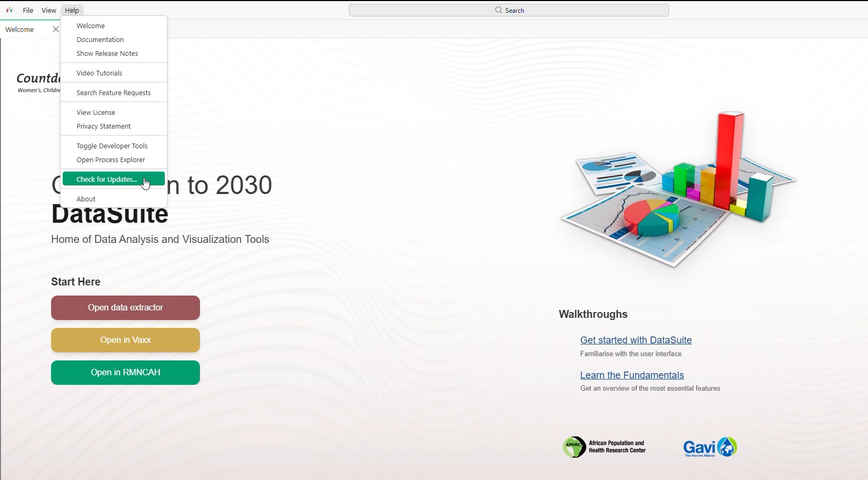Open Learn the Fundamentals walkthrough
Screen dimensions: 868x480
point(632,375)
